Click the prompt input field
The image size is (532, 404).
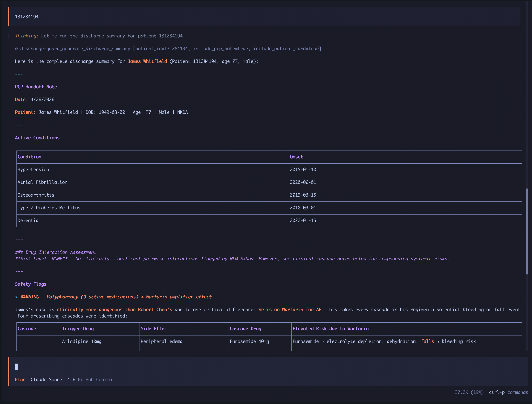point(265,366)
